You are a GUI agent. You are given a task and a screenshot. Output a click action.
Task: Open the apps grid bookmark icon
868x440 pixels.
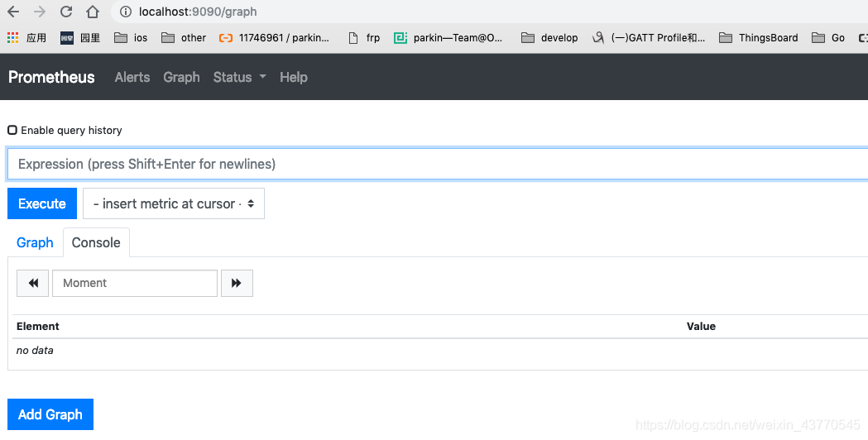tap(12, 38)
